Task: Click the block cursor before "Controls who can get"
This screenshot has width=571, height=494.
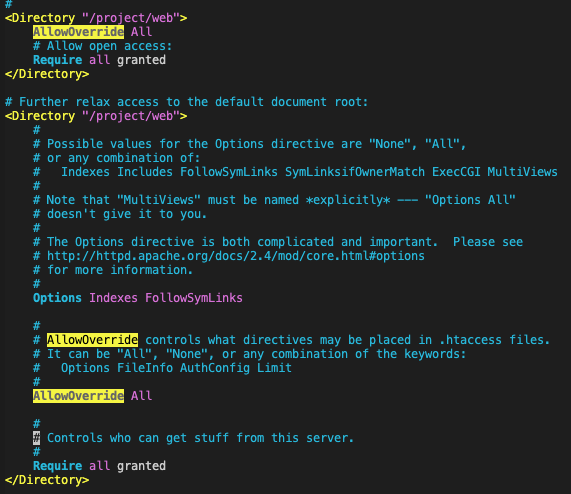Action: point(36,438)
